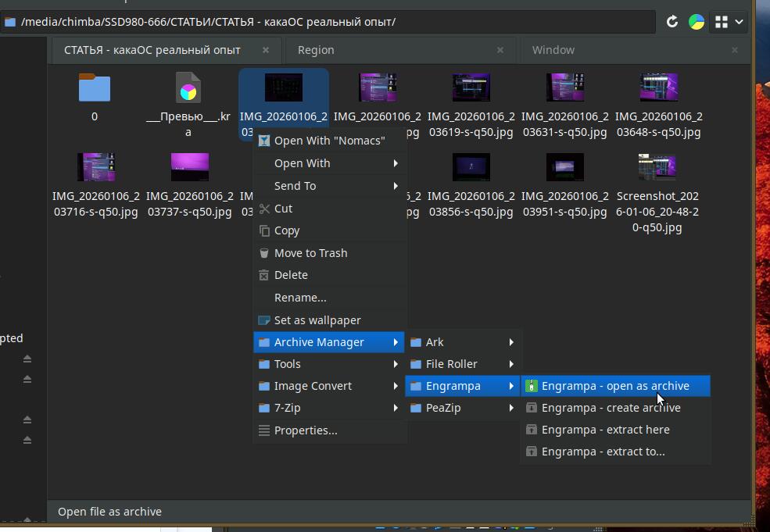Select Screenshot_2026-01-06 image thumbnail
The height and width of the screenshot is (532, 770).
[657, 168]
